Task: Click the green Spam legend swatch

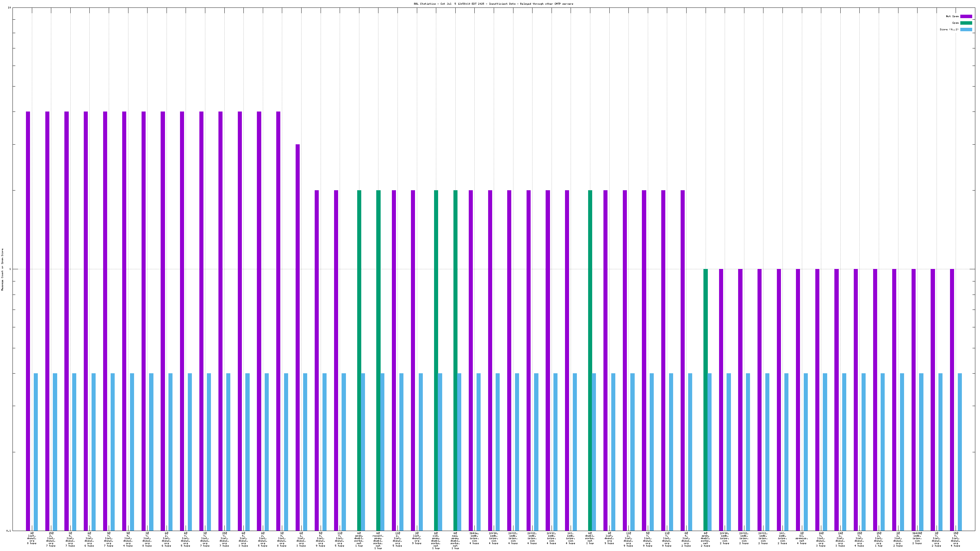Action: tap(966, 23)
